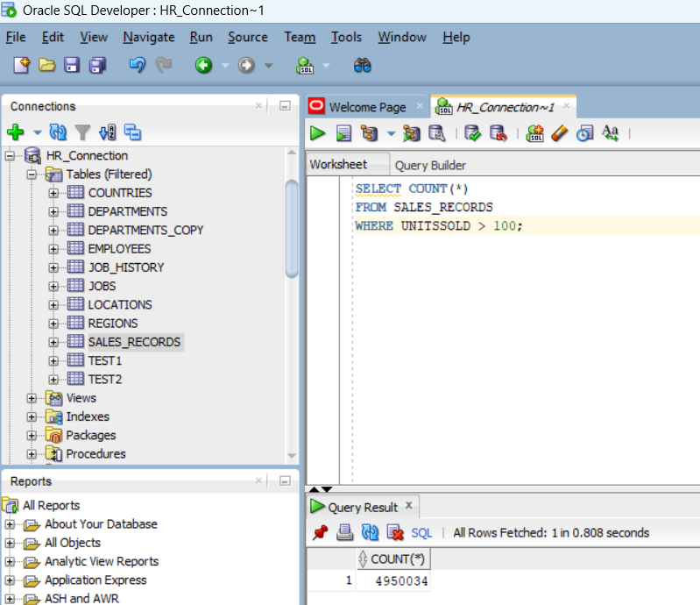Image resolution: width=700 pixels, height=605 pixels.
Task: Open a file with the folder icon
Action: click(x=47, y=65)
